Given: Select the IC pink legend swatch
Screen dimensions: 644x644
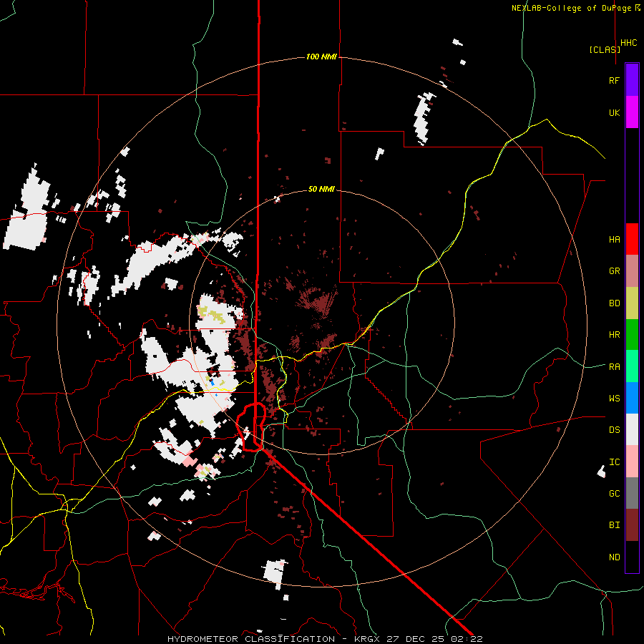Looking at the screenshot, I should click(x=632, y=462).
